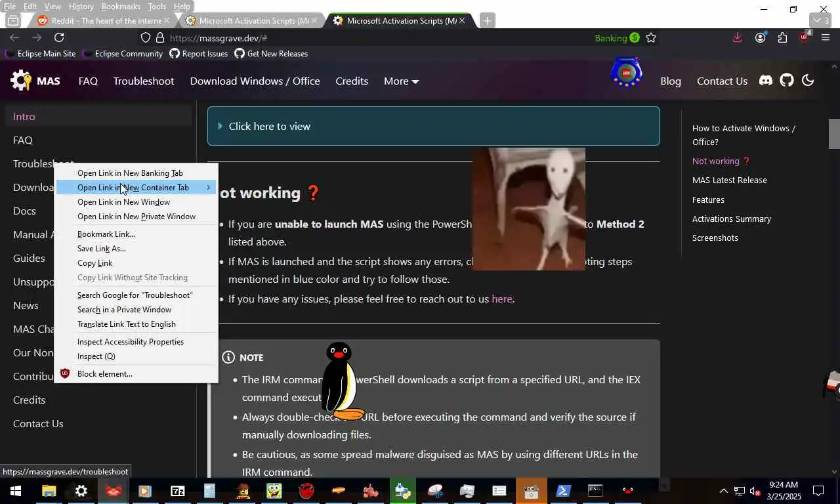Viewport: 840px width, 504px height.
Task: Open the FAQ link in the top navigation
Action: [88, 81]
